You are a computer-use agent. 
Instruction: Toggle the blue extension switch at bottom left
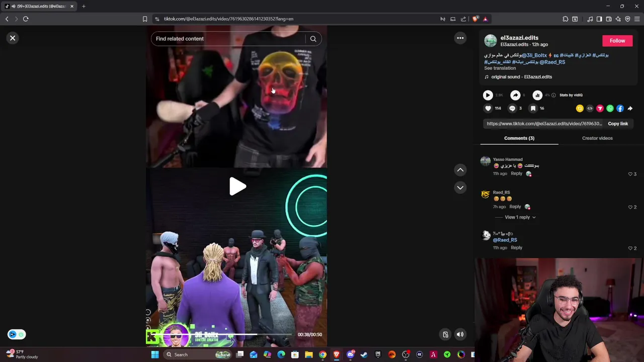pos(16,334)
